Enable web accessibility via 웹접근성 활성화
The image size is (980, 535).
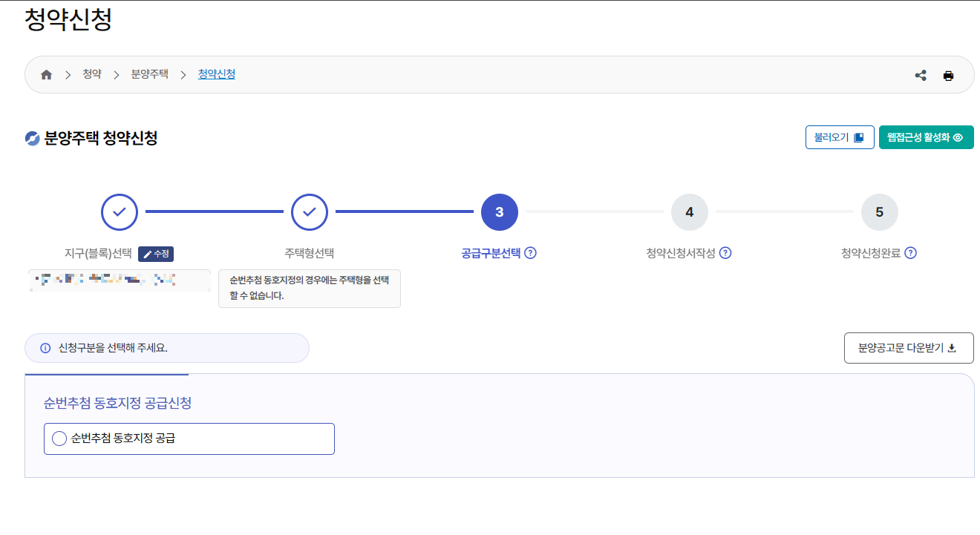pyautogui.click(x=926, y=137)
